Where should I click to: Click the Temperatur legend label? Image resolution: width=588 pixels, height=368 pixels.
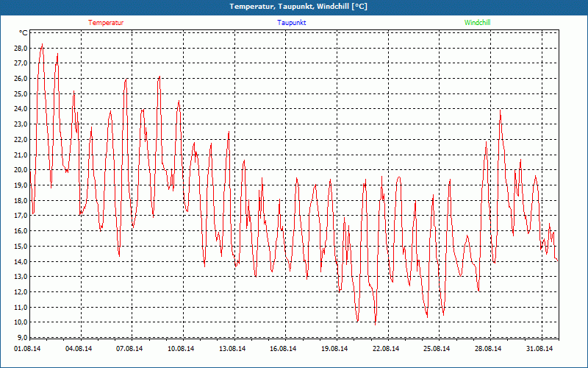pyautogui.click(x=106, y=23)
